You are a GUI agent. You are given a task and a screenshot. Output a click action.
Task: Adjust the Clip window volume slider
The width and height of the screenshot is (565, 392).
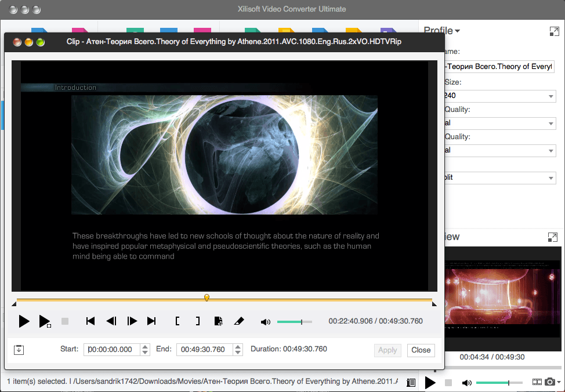(x=294, y=322)
